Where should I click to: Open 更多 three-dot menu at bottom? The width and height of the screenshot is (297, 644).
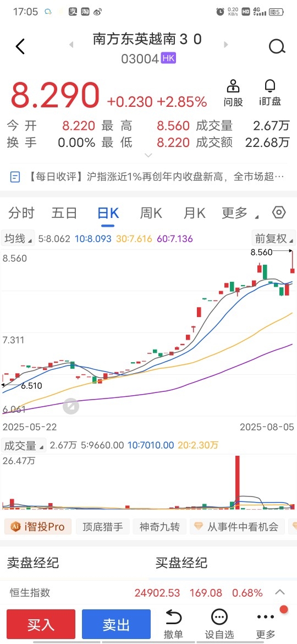[266, 624]
